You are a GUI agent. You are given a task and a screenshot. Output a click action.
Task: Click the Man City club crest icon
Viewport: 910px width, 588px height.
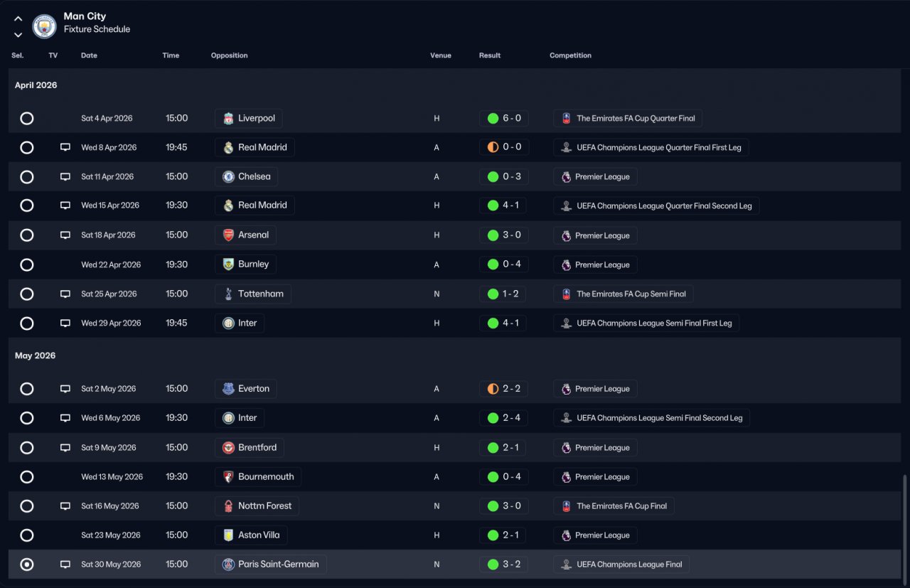pyautogui.click(x=44, y=26)
